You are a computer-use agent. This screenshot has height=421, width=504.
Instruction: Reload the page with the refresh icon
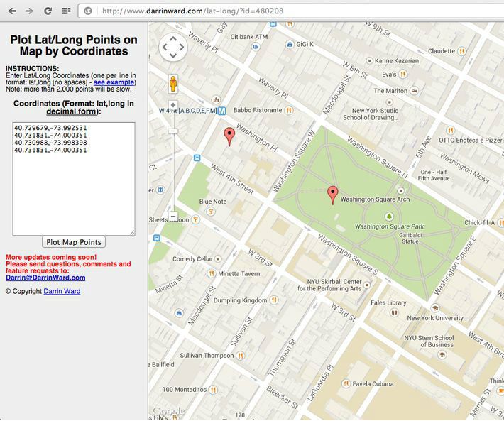(x=48, y=11)
